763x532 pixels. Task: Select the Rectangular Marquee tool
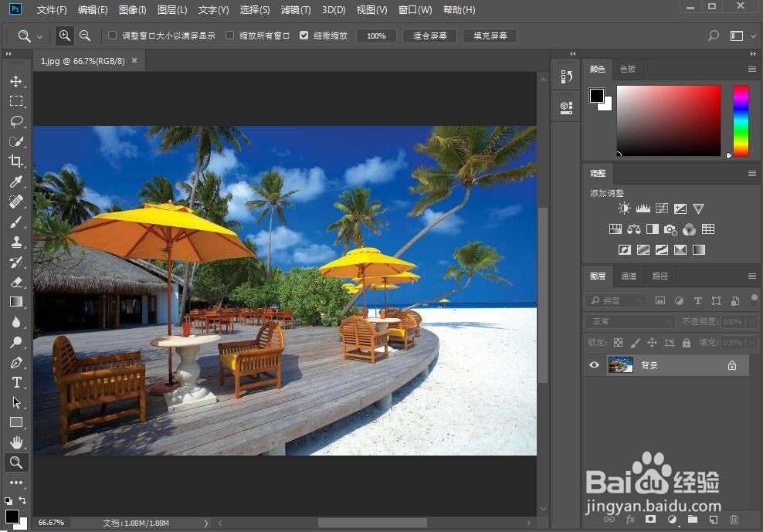(16, 101)
